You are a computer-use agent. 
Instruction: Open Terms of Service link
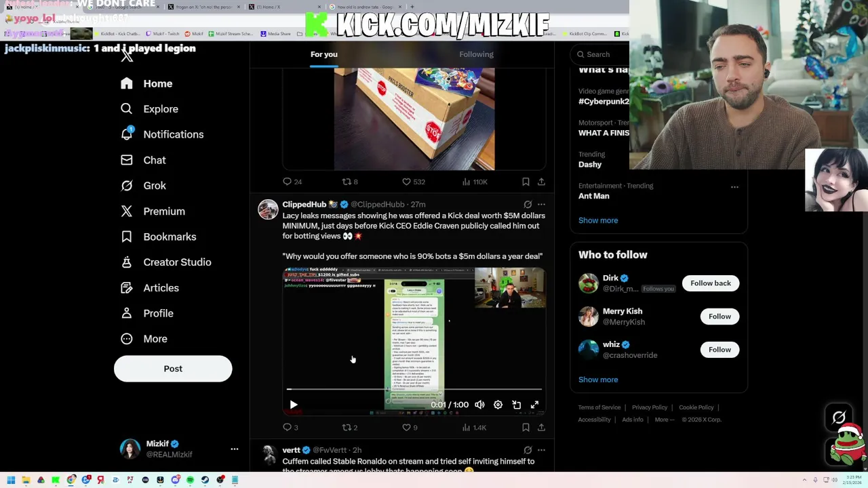tap(599, 407)
